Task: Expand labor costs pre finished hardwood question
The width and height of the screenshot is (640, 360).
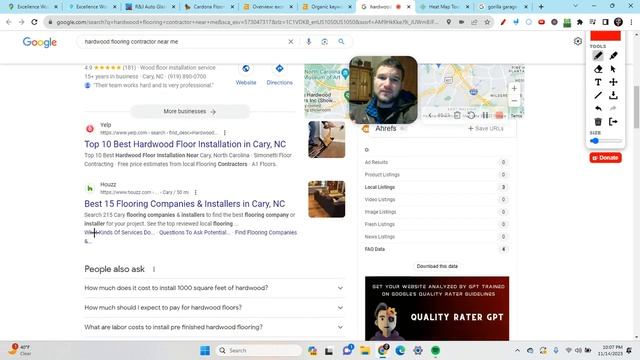Action: [214, 327]
